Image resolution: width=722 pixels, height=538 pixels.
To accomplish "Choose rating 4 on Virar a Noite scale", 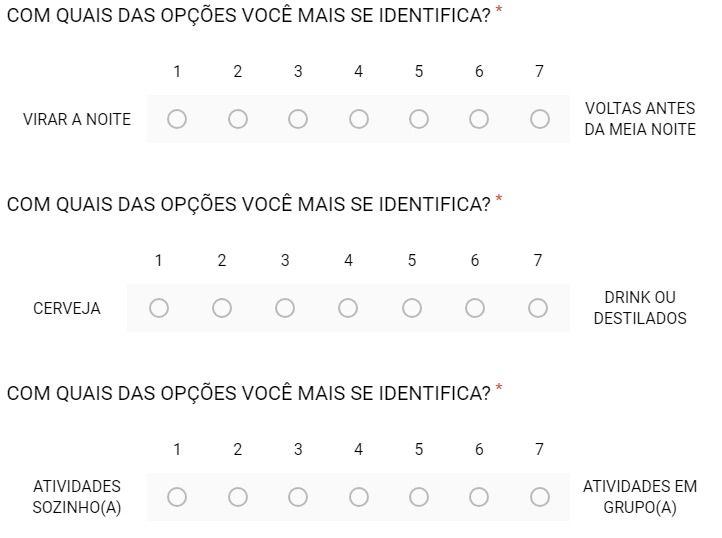I will click(x=359, y=119).
